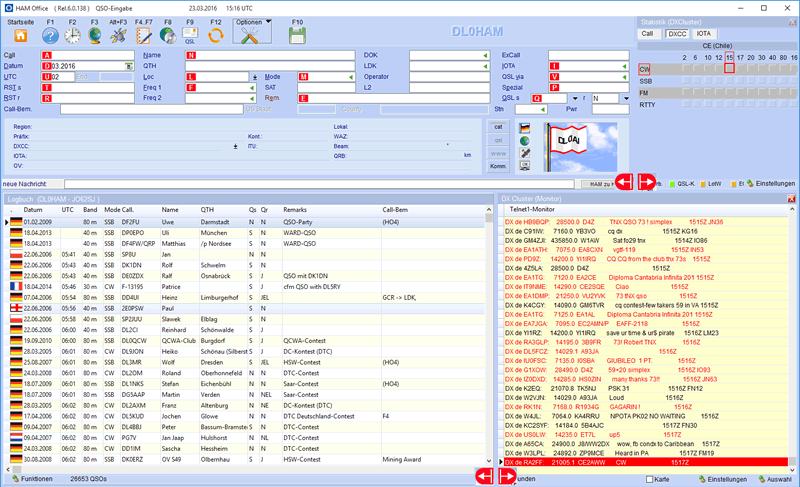Expand QSL s dropdown

tap(575, 98)
